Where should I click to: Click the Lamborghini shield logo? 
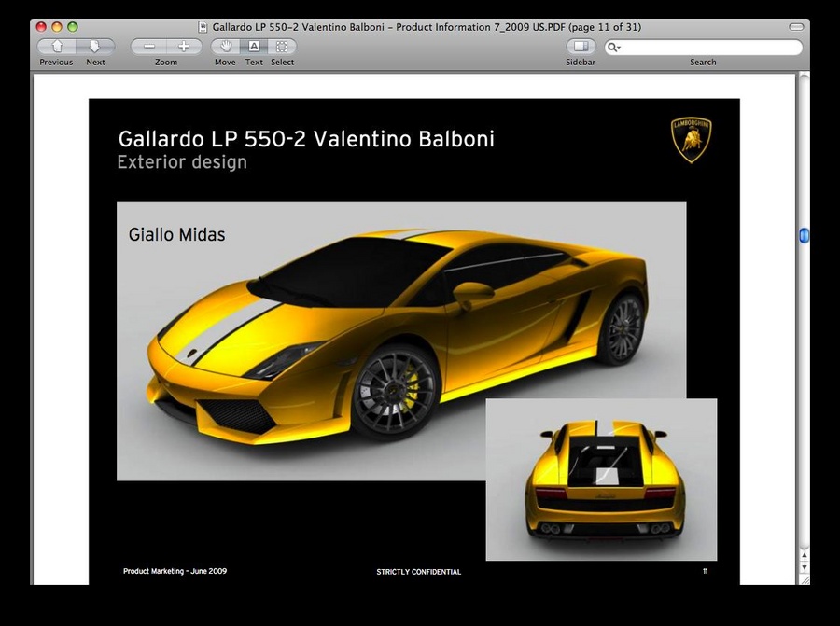click(692, 140)
